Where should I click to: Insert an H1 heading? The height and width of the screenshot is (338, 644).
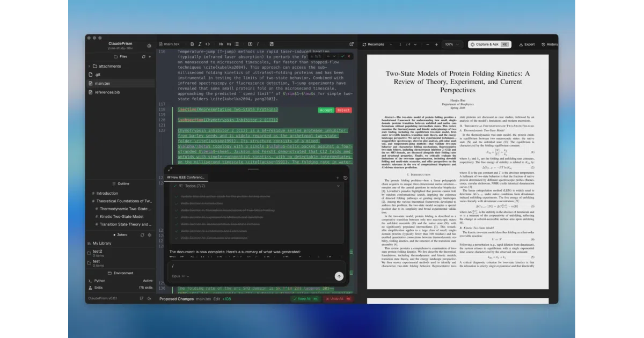click(221, 44)
